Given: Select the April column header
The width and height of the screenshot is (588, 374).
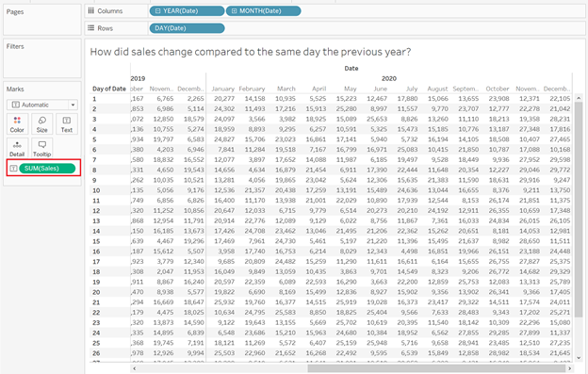Looking at the screenshot, I should point(319,89).
